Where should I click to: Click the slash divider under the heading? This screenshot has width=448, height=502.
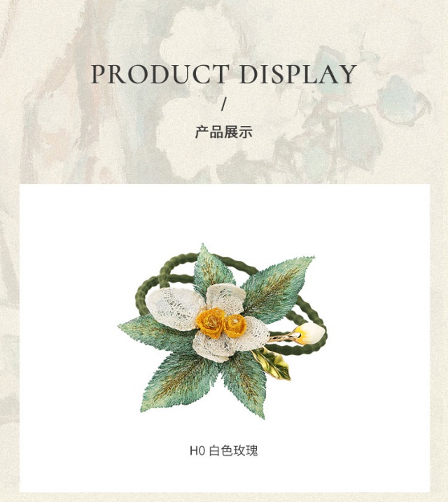click(224, 103)
